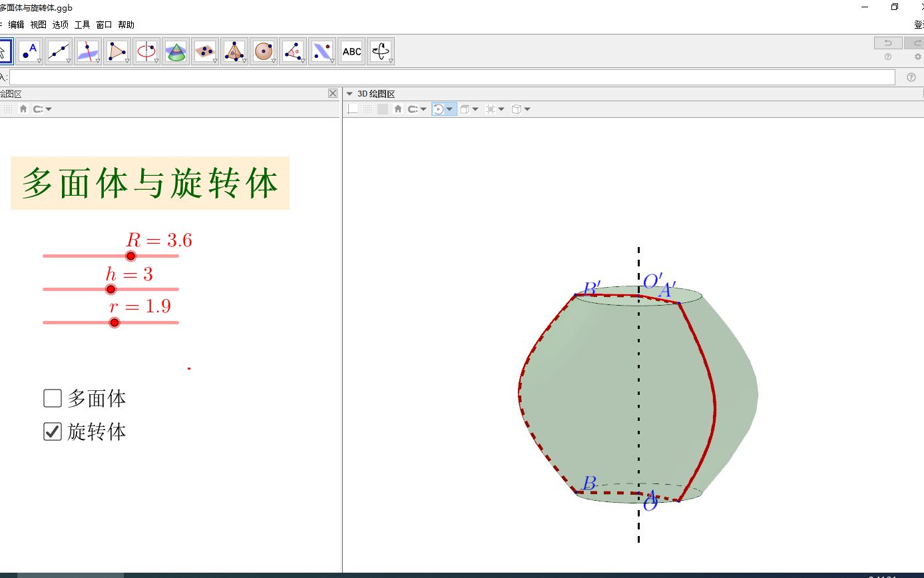This screenshot has width=924, height=578.
Task: Click the r = 1.9 slider handle
Action: (115, 322)
